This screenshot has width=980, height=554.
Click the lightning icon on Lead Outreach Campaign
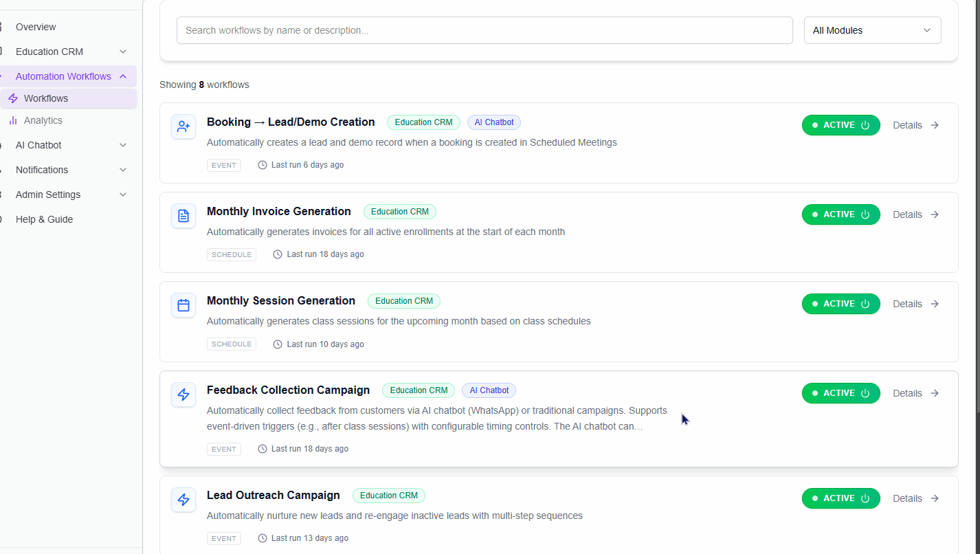pyautogui.click(x=183, y=500)
